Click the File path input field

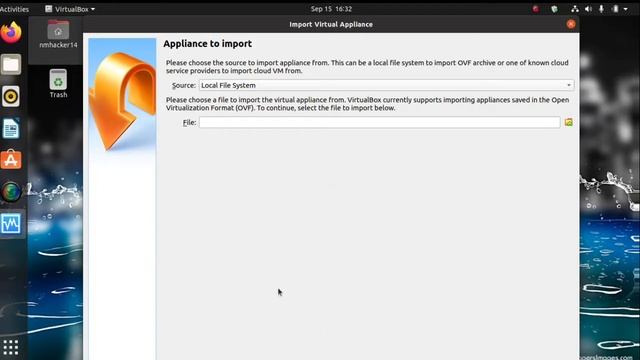tap(379, 122)
